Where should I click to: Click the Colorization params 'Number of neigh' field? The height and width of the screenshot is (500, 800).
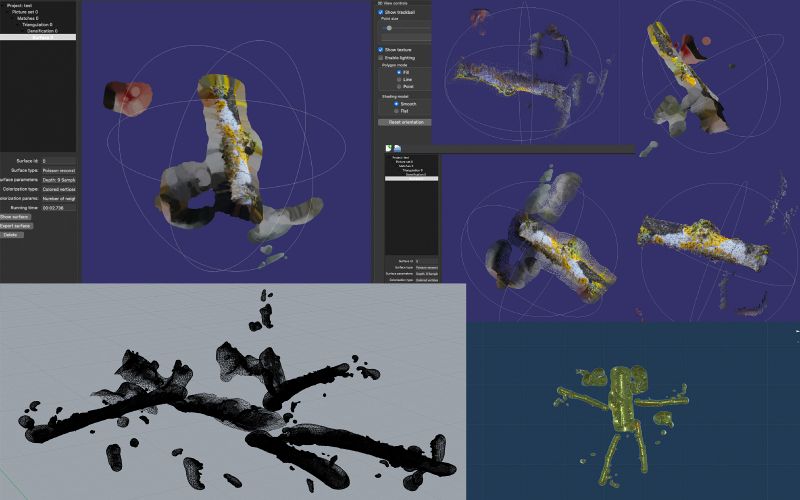59,198
